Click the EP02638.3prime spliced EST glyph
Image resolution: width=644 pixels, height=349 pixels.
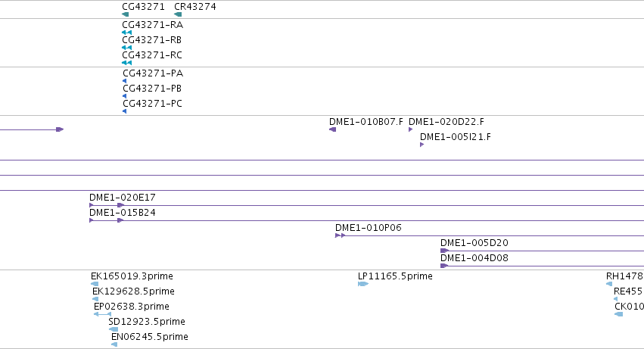[102, 314]
